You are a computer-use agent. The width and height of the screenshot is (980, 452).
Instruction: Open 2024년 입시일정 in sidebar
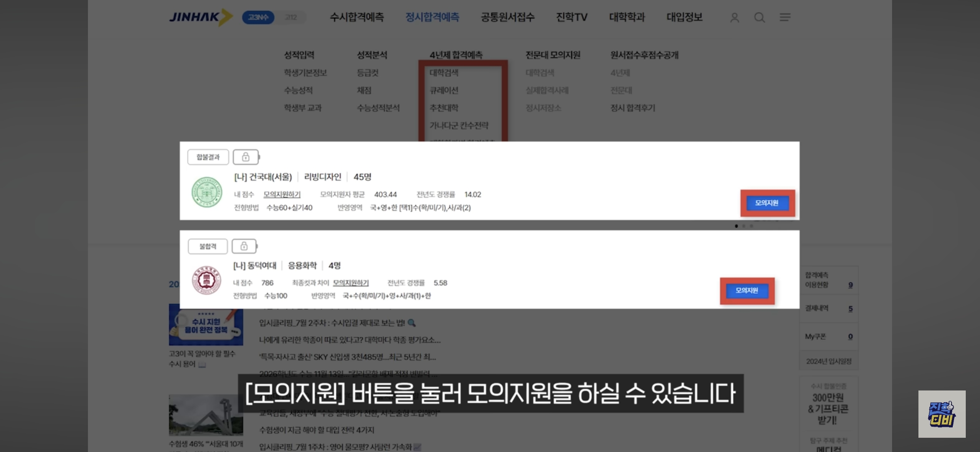click(x=829, y=361)
